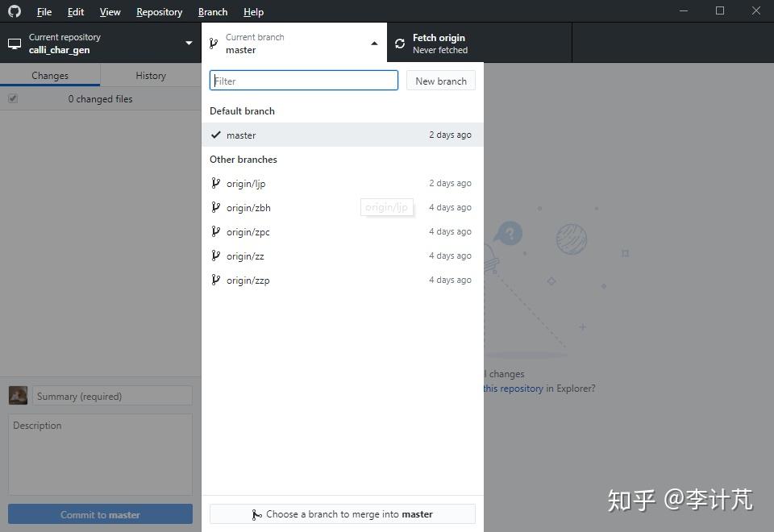Click the Fetch origin sync icon
Image resolution: width=774 pixels, height=532 pixels.
click(x=400, y=43)
